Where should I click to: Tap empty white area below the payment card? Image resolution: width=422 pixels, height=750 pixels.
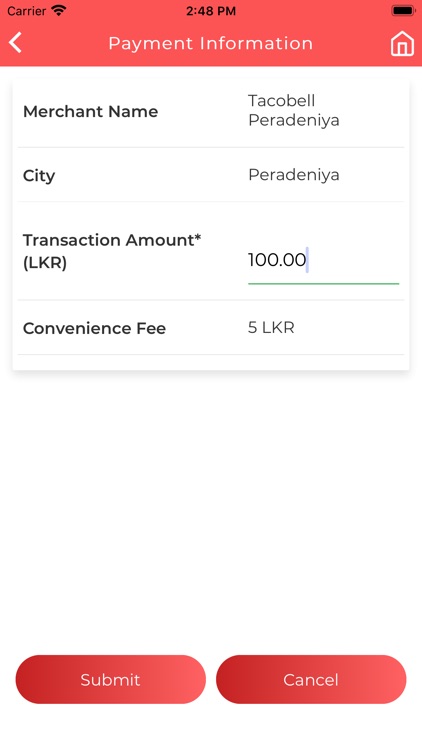pos(211,507)
